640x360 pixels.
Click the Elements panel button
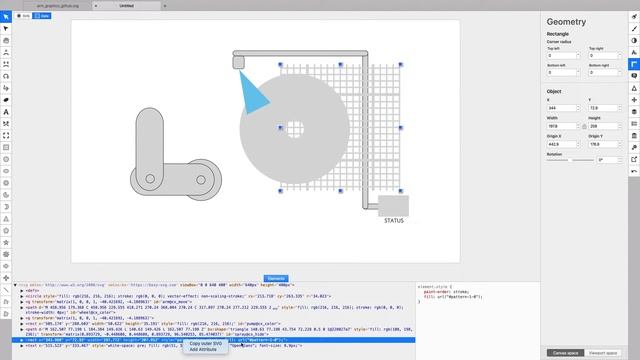point(276,278)
